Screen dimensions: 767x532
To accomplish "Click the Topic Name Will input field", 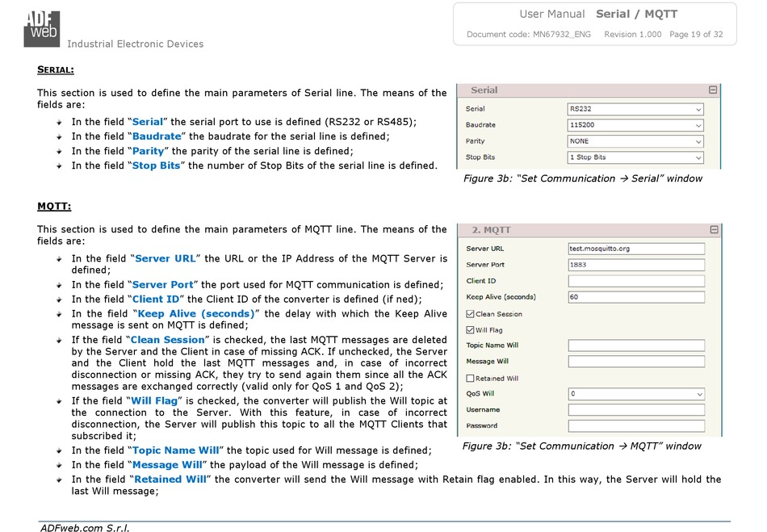I will pos(635,346).
